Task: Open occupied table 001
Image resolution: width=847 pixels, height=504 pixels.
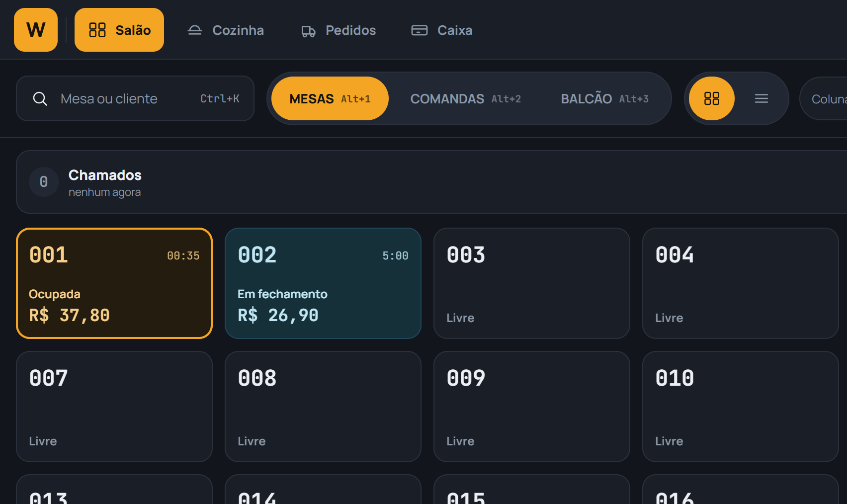Action: (114, 283)
